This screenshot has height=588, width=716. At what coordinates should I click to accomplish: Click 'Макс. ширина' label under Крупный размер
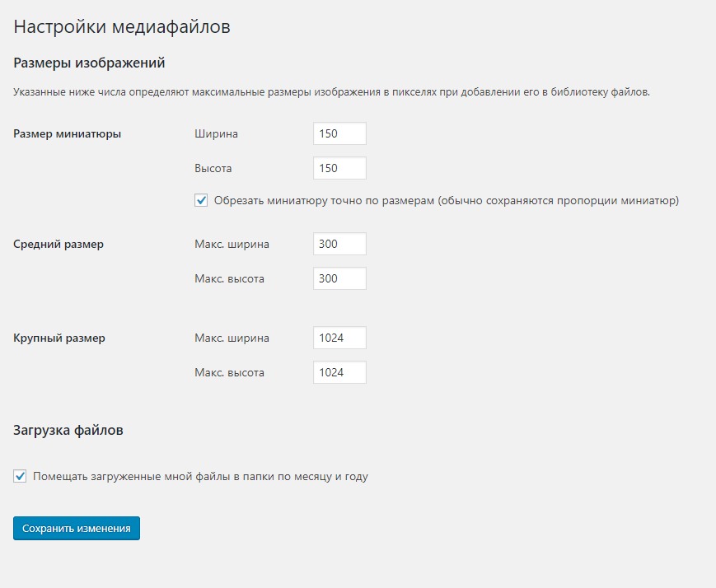(x=232, y=338)
